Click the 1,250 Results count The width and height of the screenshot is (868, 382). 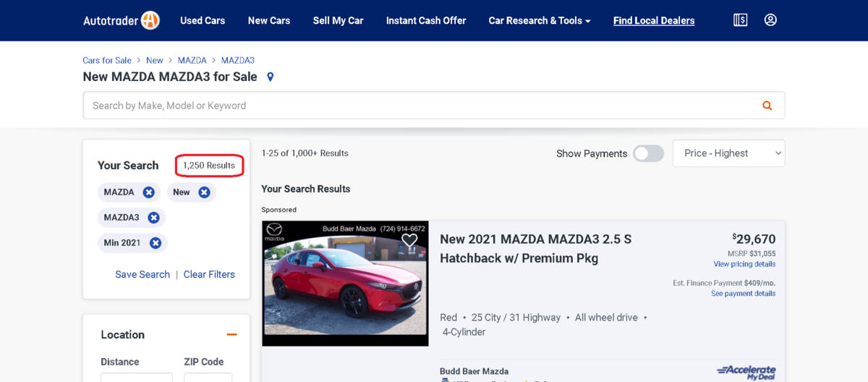pos(209,166)
